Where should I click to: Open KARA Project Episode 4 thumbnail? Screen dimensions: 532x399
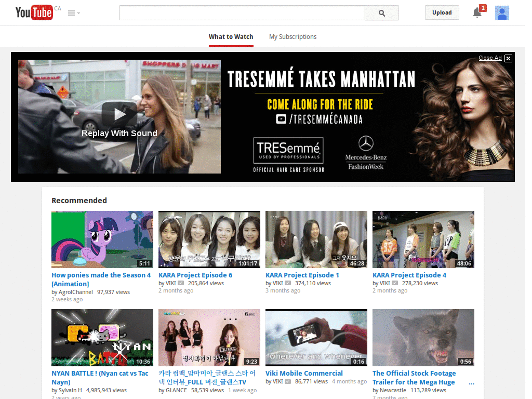423,240
